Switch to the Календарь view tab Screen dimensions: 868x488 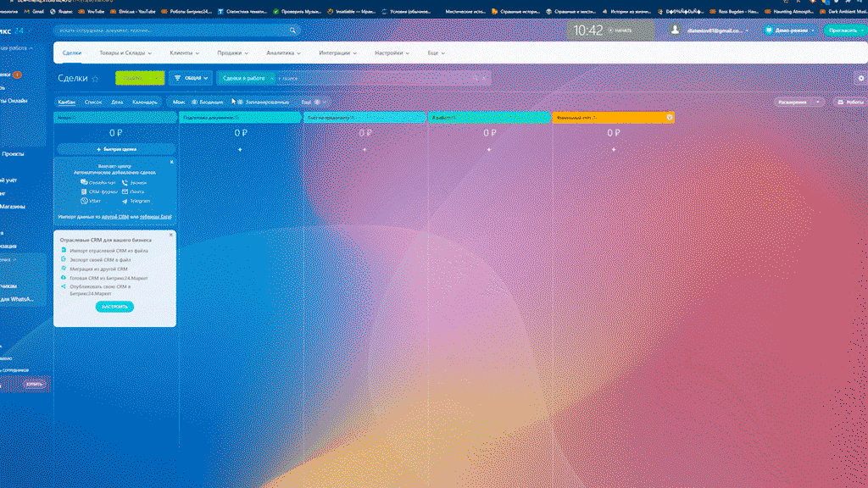[x=145, y=102]
